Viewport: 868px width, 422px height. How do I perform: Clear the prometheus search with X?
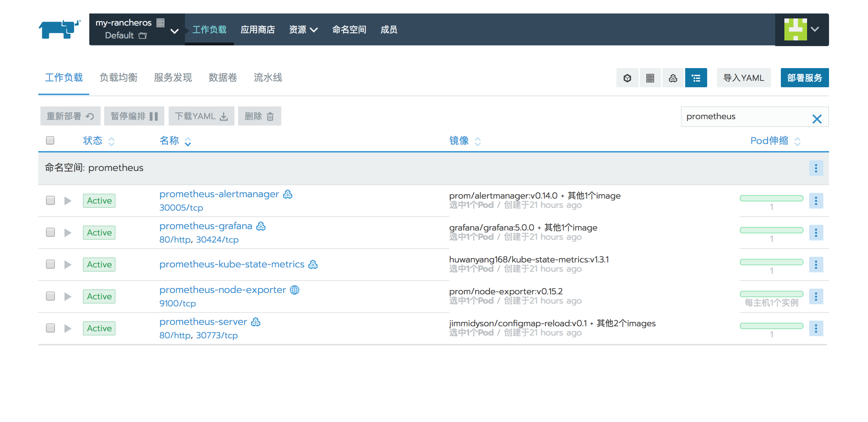click(817, 119)
